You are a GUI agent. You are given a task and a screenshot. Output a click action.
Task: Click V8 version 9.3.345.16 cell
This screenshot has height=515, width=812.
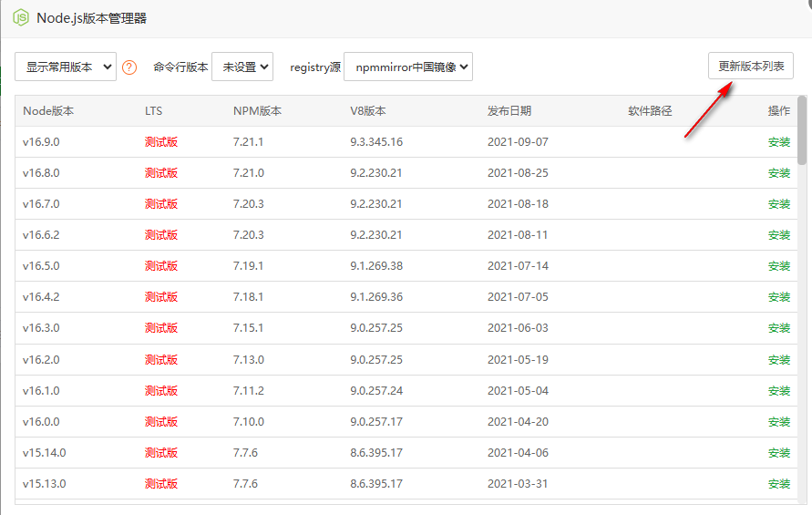[376, 142]
